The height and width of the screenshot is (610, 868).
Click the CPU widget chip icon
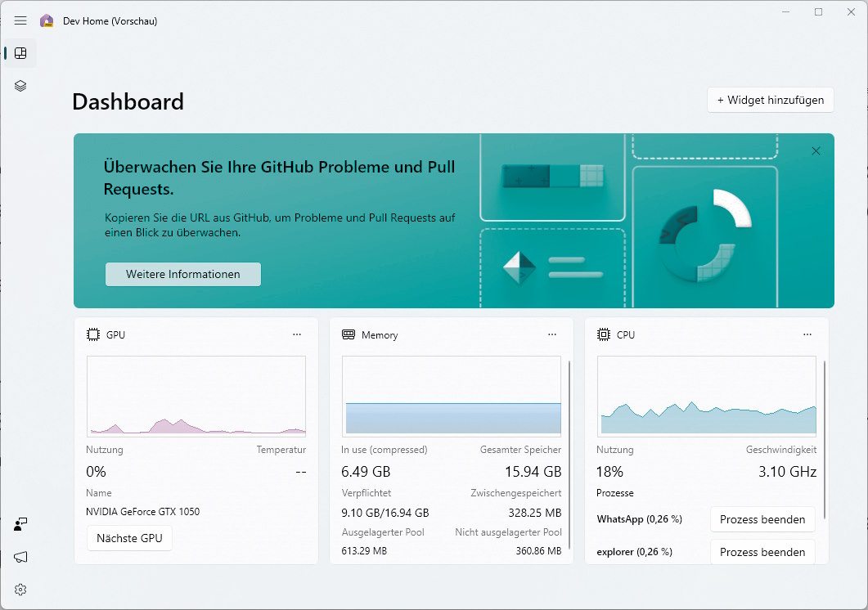(604, 334)
